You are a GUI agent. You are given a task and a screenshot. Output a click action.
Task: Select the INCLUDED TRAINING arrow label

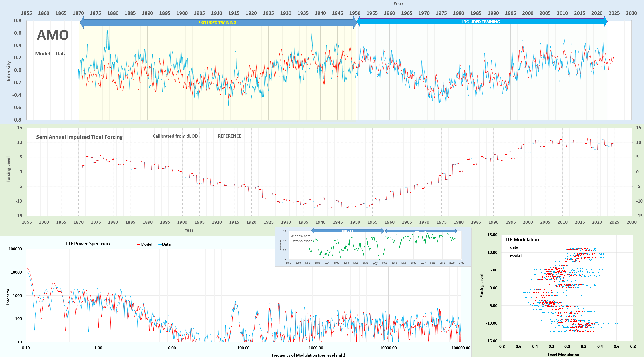click(481, 22)
